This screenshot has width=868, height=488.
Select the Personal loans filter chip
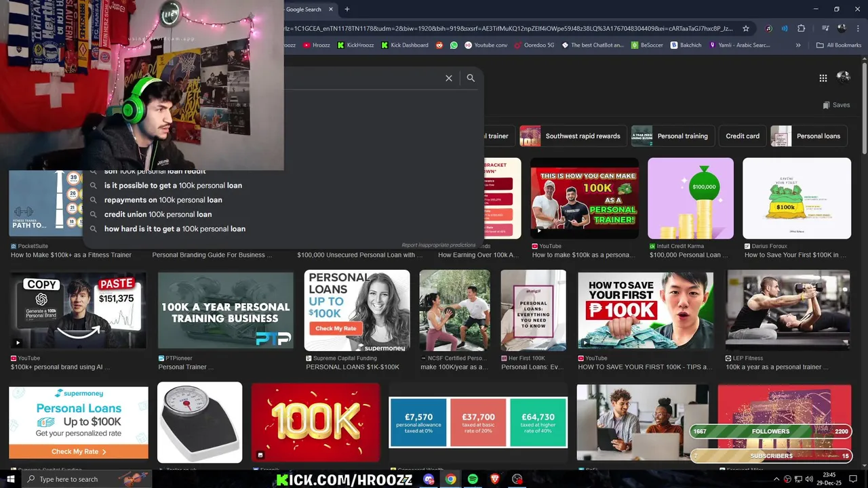(x=808, y=136)
